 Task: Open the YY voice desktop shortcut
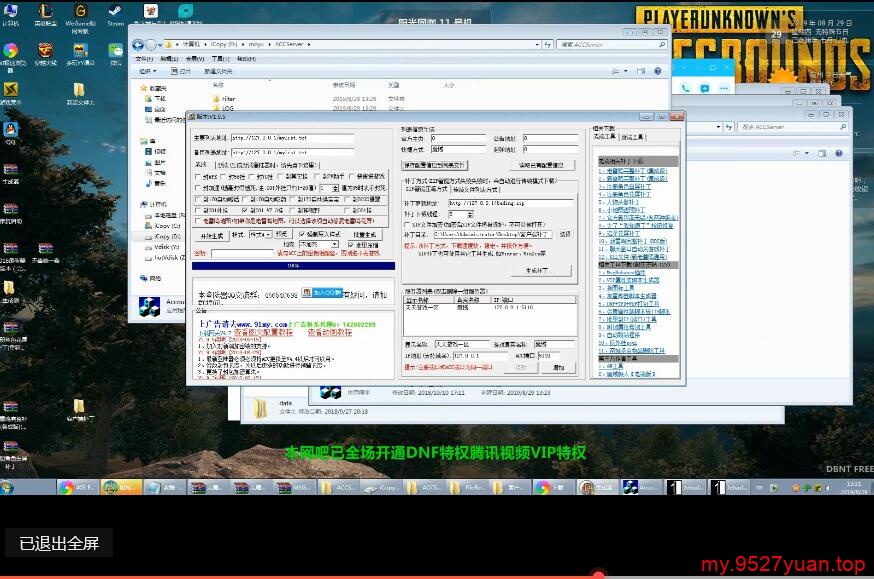80,53
